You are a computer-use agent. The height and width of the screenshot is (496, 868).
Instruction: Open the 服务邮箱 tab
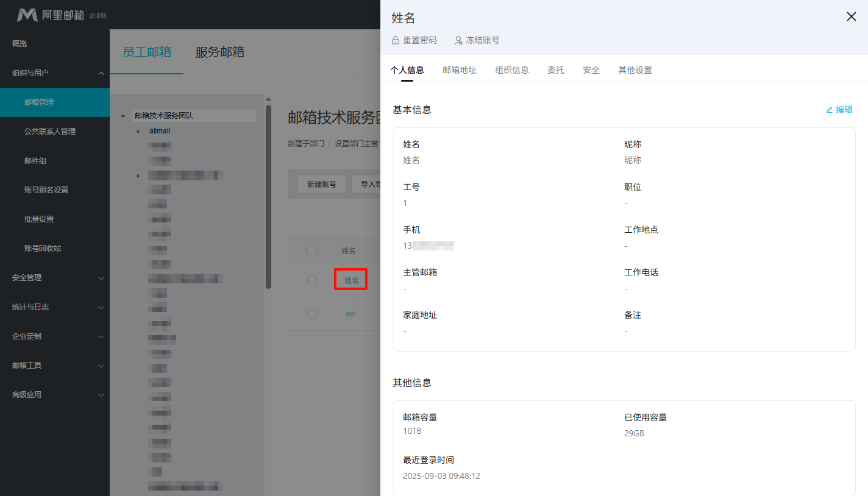click(x=219, y=52)
